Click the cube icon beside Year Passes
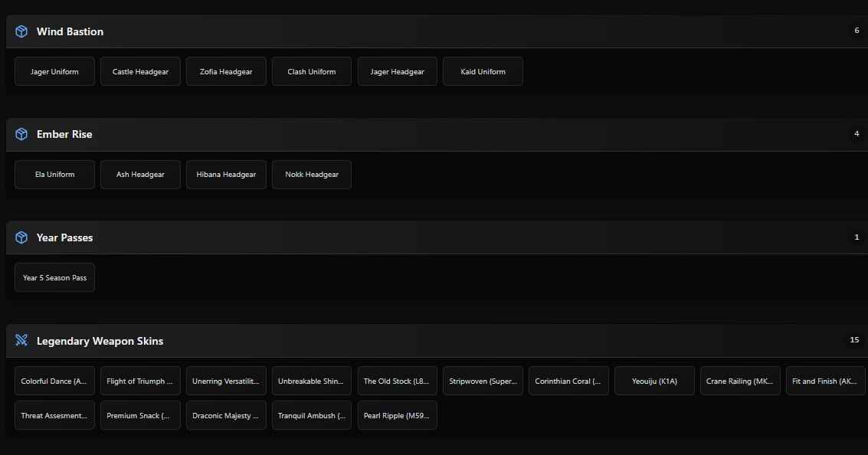The width and height of the screenshot is (868, 455). (21, 237)
